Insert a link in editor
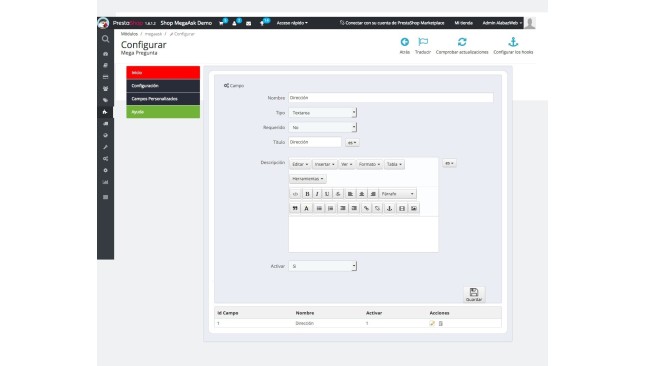Screen dimensions: 646x366 pyautogui.click(x=366, y=209)
